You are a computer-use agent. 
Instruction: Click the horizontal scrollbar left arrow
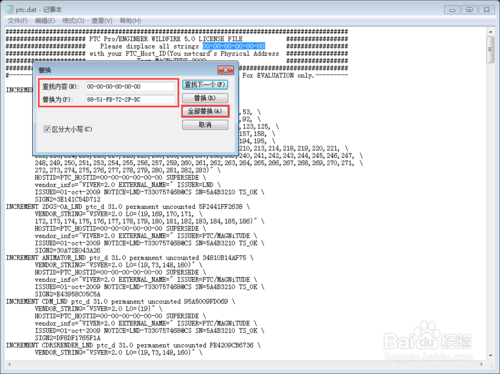coord(9,364)
